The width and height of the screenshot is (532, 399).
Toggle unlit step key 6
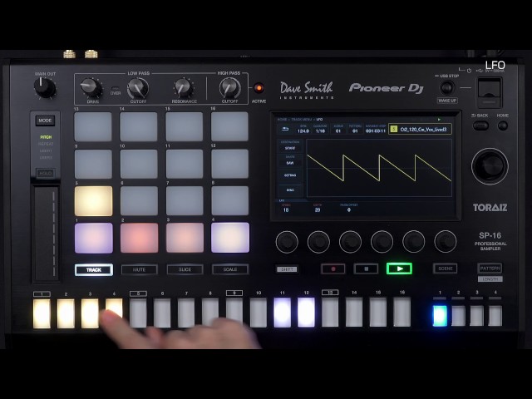[x=162, y=313]
